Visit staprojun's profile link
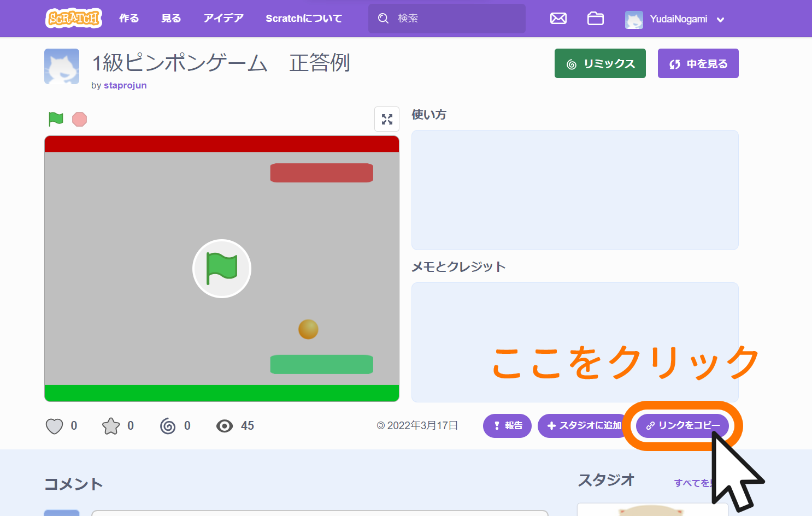 coord(125,85)
